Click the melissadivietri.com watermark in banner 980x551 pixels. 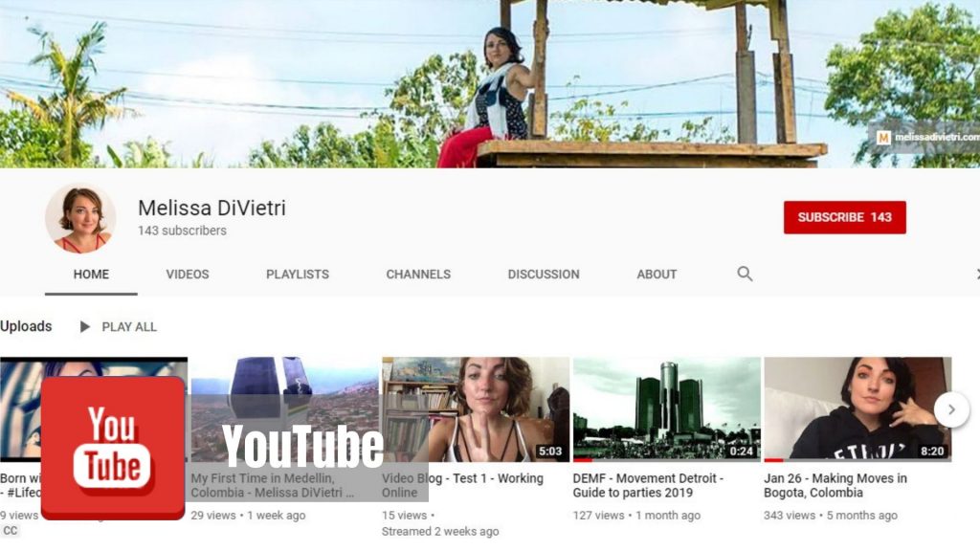[x=925, y=138]
